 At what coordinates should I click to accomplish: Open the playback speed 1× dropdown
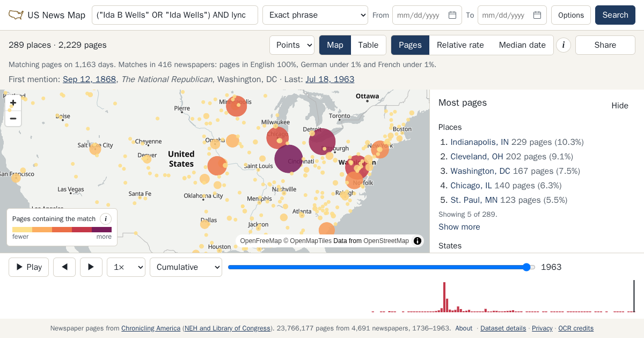click(x=126, y=267)
